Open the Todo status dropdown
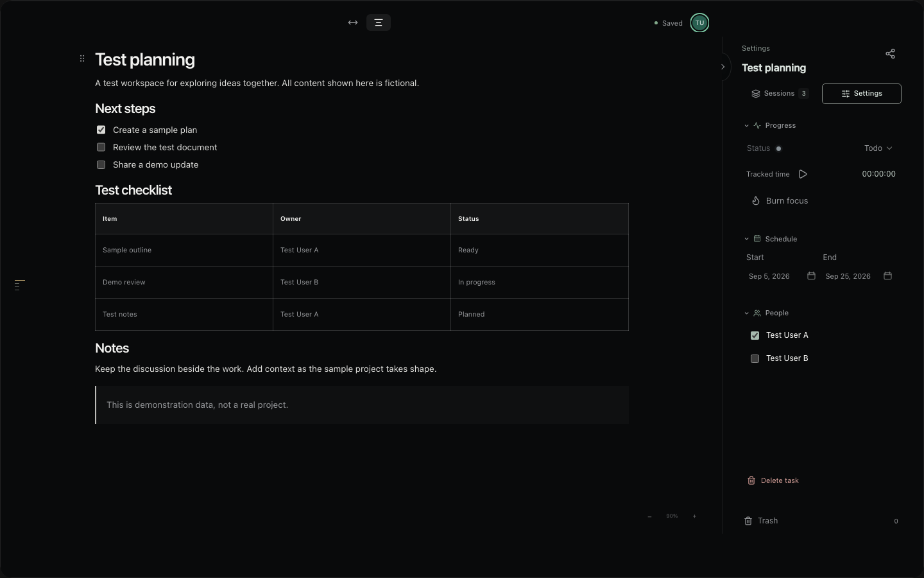The height and width of the screenshot is (578, 924). [878, 148]
